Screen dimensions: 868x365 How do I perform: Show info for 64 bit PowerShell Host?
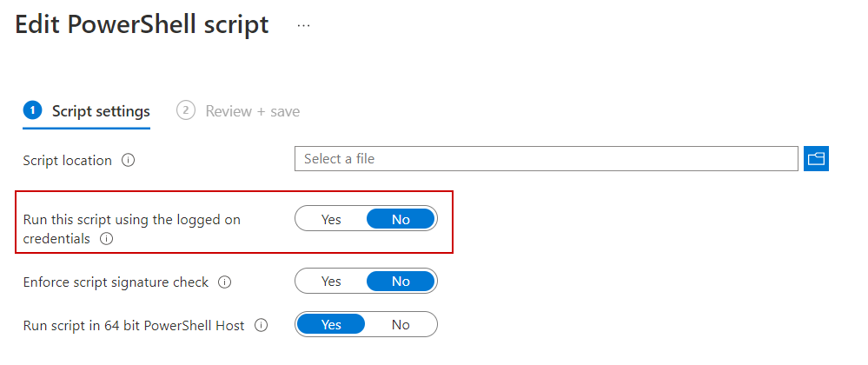click(260, 326)
